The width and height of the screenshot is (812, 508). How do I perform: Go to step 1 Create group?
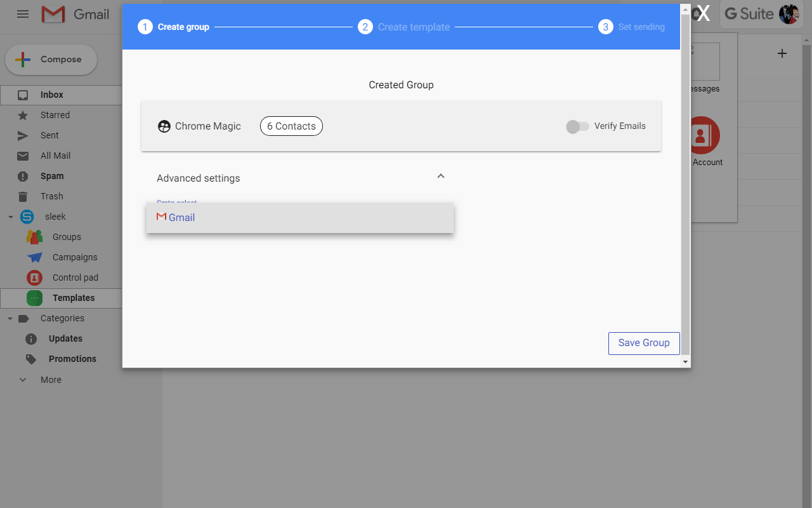point(174,27)
